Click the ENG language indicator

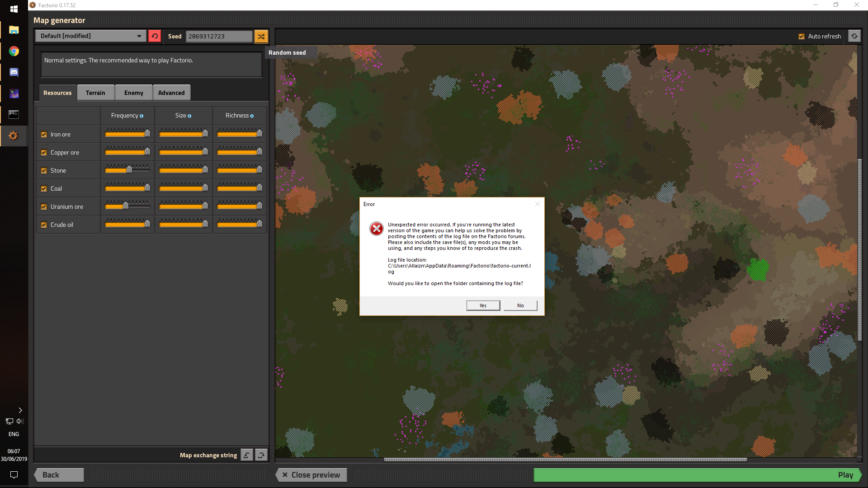point(14,434)
